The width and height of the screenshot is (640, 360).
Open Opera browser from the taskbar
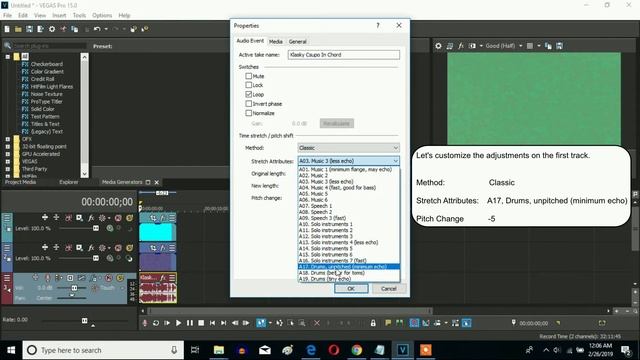[334, 350]
